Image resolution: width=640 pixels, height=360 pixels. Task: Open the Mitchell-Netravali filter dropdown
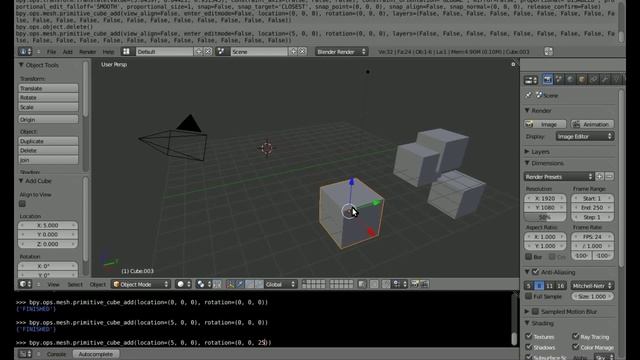pyautogui.click(x=592, y=286)
